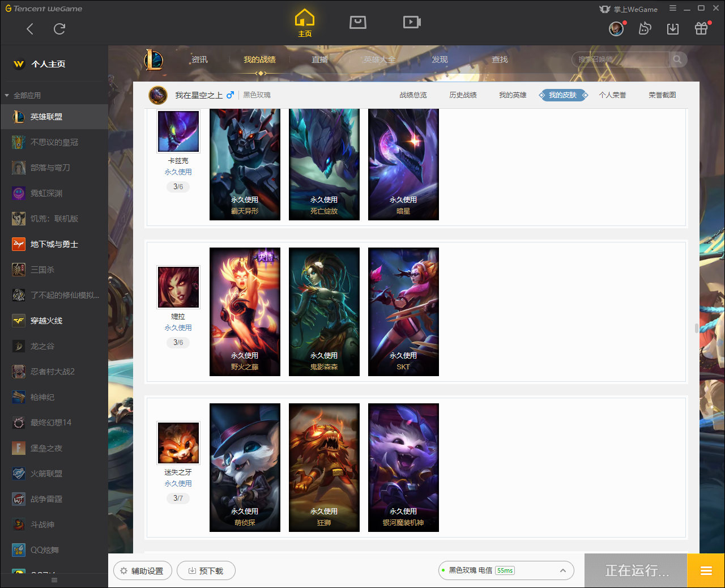Open the rabbit mascot icon in header

(x=645, y=28)
